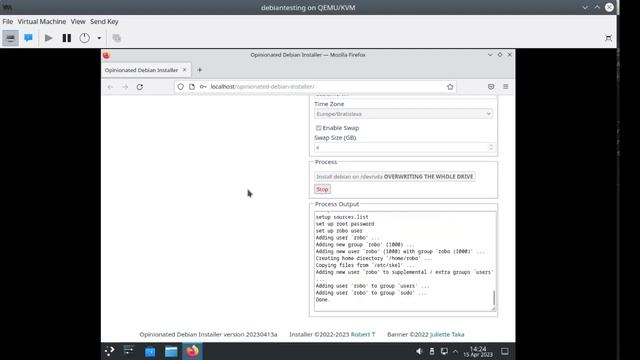Click the Firefox taskbar icon

pyautogui.click(x=193, y=351)
